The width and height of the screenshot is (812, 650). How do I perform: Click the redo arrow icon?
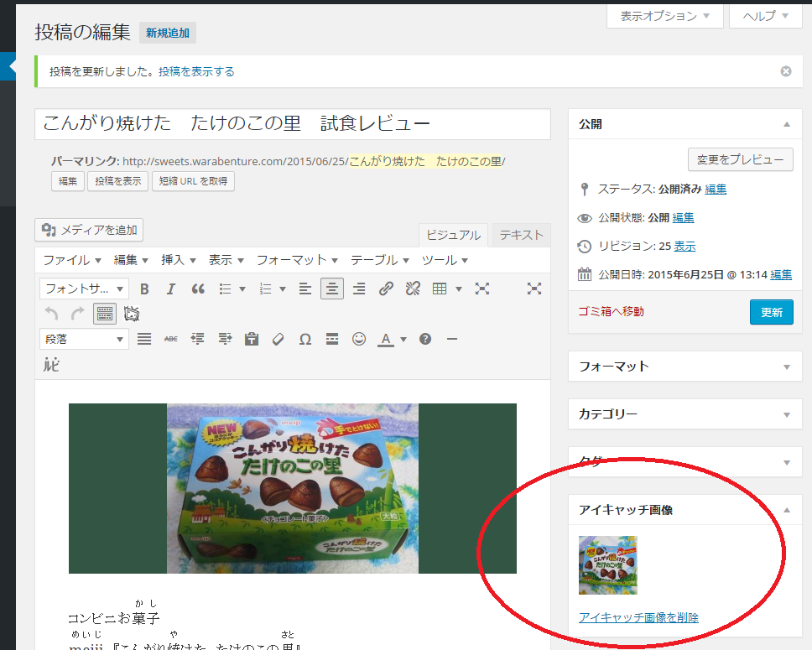point(78,314)
